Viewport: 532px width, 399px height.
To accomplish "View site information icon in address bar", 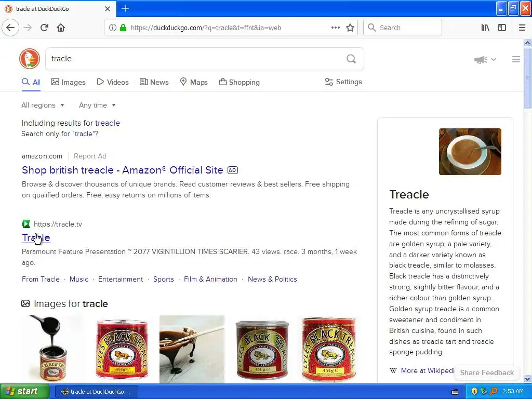I will (113, 28).
